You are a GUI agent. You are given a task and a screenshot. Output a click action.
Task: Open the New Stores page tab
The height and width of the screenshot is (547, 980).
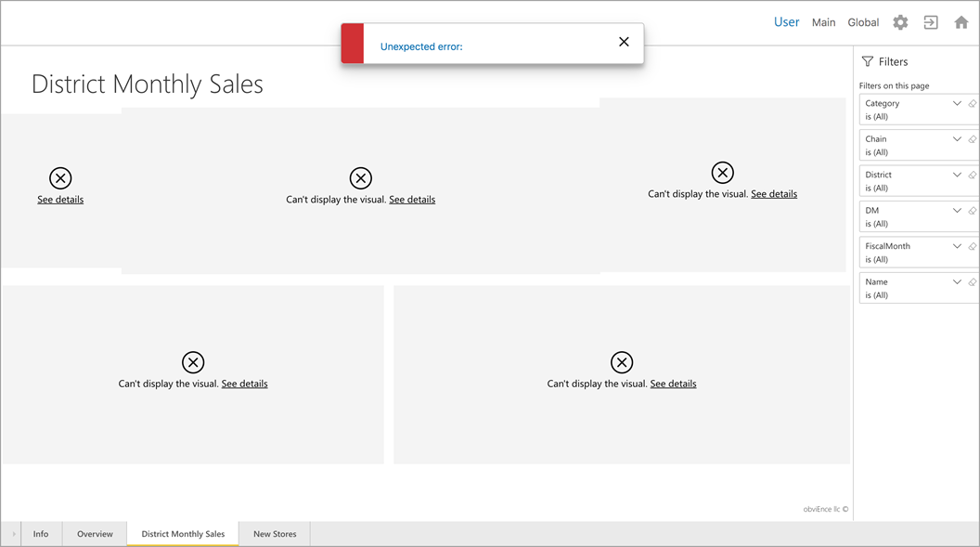point(275,534)
